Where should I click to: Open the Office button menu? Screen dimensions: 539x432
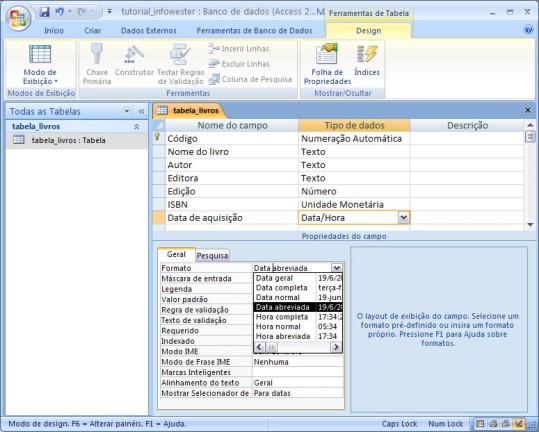point(18,18)
